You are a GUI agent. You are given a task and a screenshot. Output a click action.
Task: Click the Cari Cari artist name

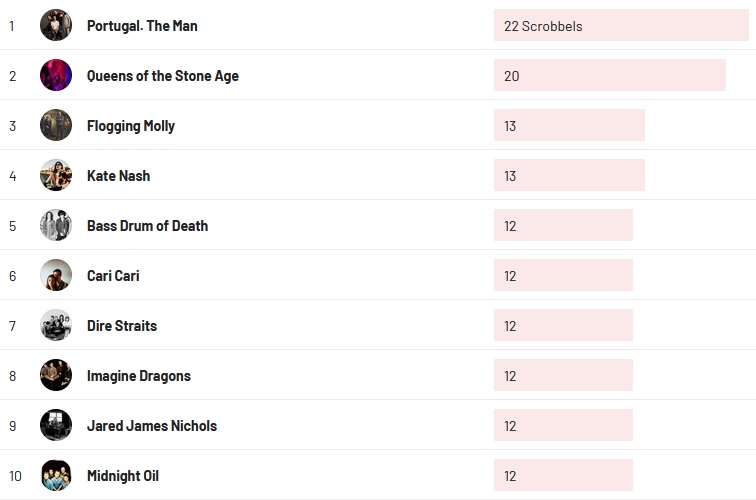113,276
